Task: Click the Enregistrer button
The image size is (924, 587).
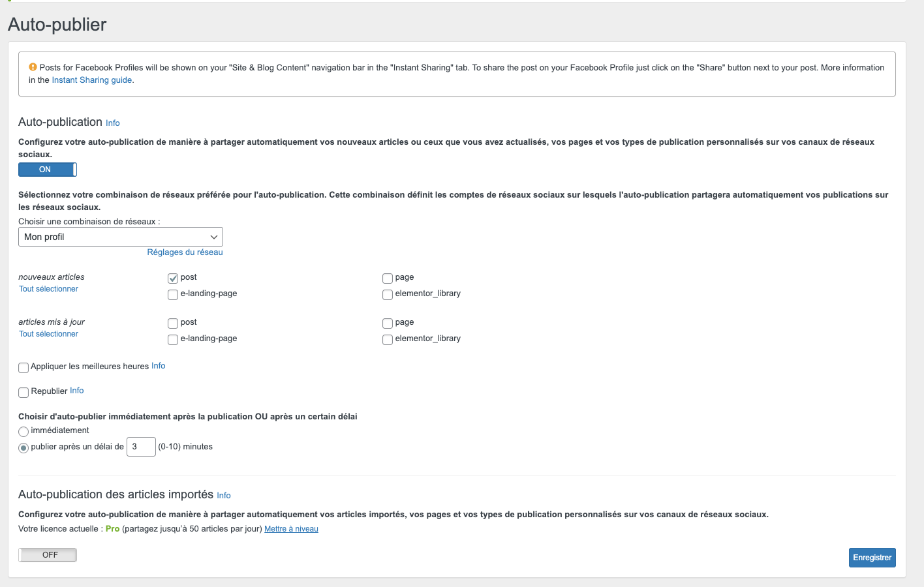Action: 872,558
